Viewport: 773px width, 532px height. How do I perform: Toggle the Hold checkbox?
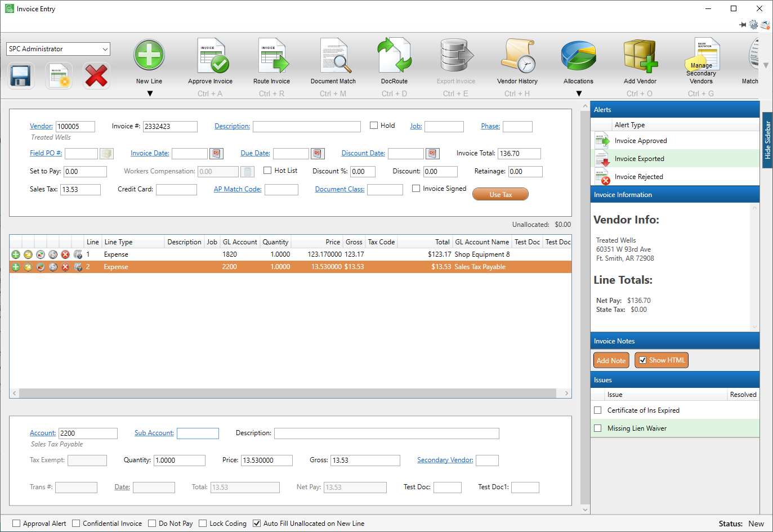click(x=373, y=126)
